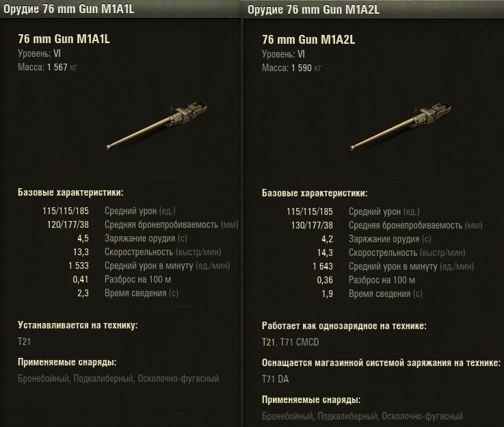Viewport: 504px width, 427px height.
Task: Click the 2,3 aiming time value
Action: 83,294
